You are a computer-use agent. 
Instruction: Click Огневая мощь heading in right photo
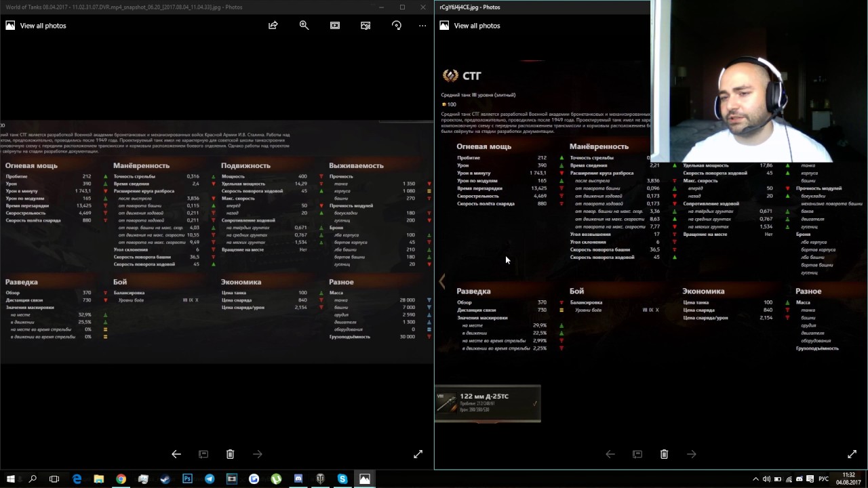coord(484,146)
